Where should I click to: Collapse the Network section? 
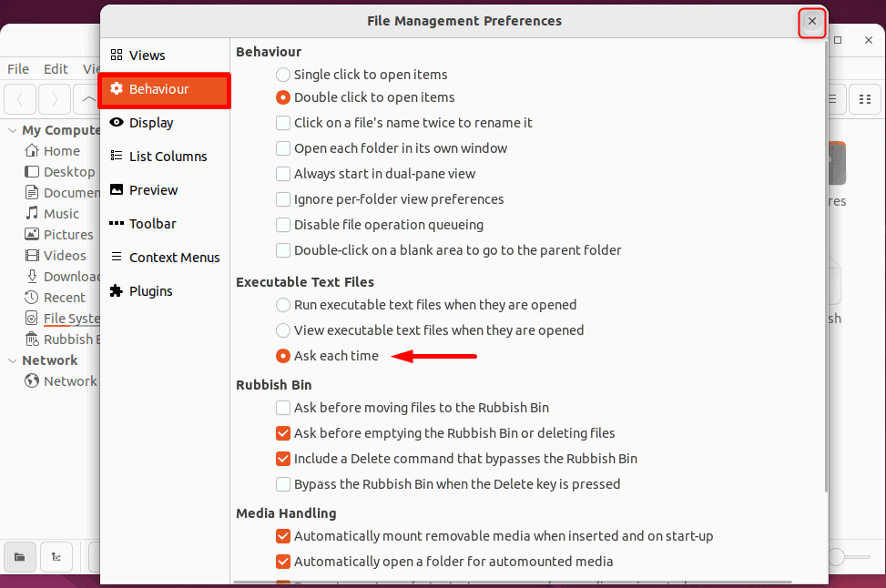click(x=12, y=360)
